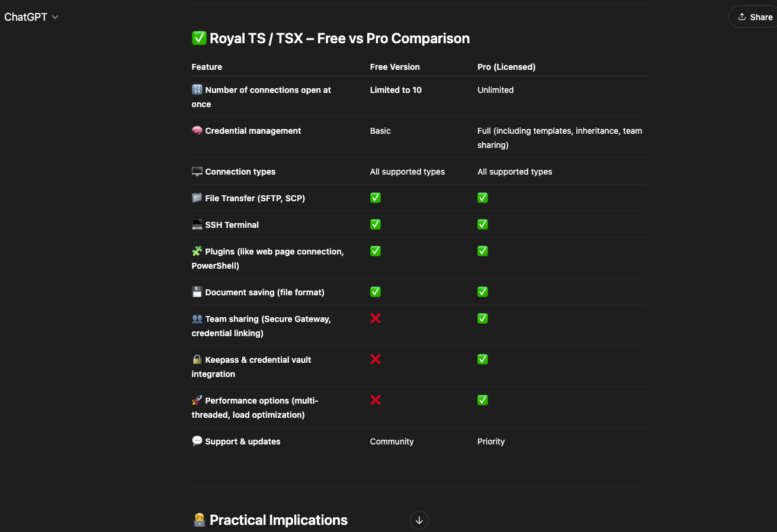The height and width of the screenshot is (532, 777).
Task: Click the Royal TS / TSX comparison heading
Action: click(330, 38)
